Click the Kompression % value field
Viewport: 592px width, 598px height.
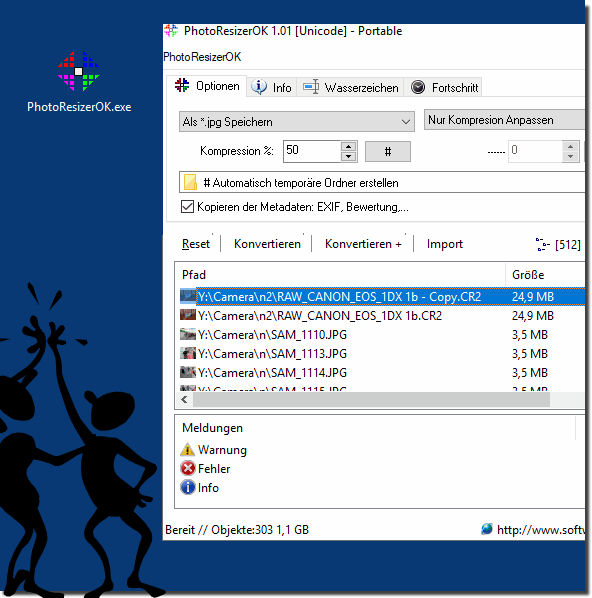[x=312, y=151]
